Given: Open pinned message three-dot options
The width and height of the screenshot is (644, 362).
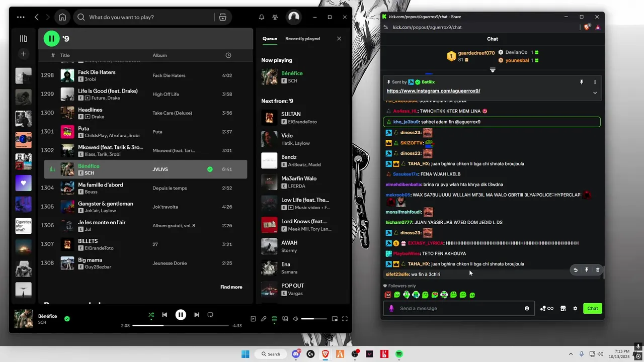Looking at the screenshot, I should [595, 82].
